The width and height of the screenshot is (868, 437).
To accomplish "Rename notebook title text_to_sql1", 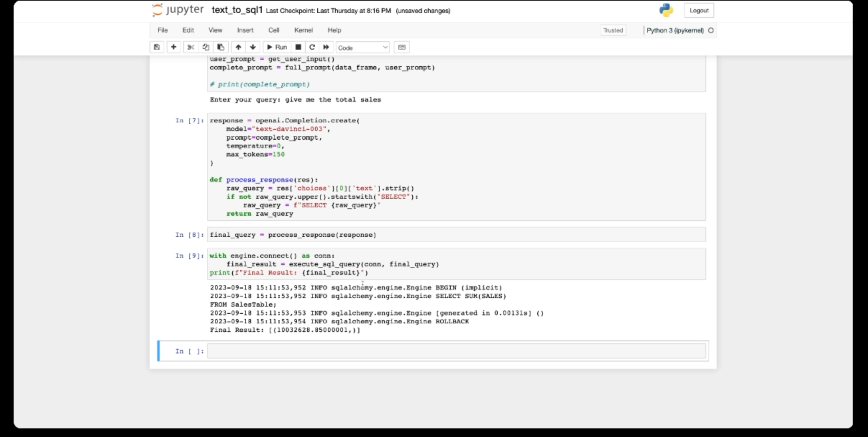I will (x=237, y=10).
